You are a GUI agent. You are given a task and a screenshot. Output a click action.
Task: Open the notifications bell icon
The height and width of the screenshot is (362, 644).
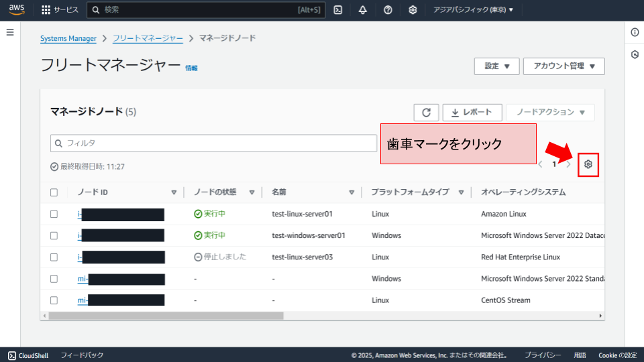pyautogui.click(x=363, y=10)
